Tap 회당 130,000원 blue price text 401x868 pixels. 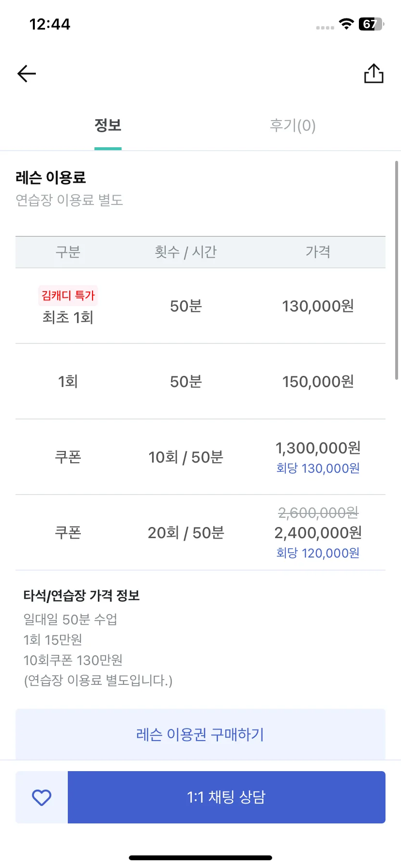coord(318,468)
